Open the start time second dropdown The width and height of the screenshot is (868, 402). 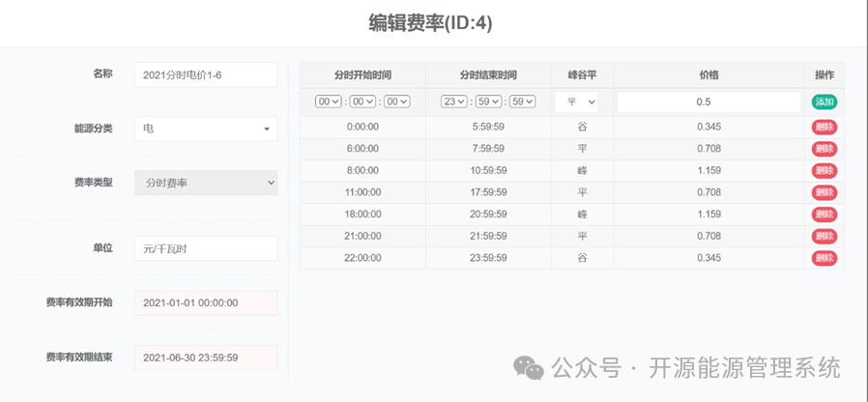click(397, 101)
